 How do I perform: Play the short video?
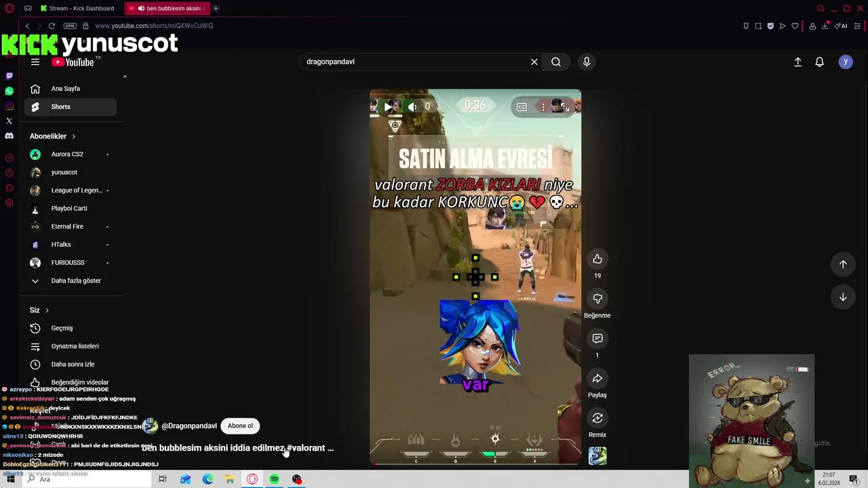(388, 106)
